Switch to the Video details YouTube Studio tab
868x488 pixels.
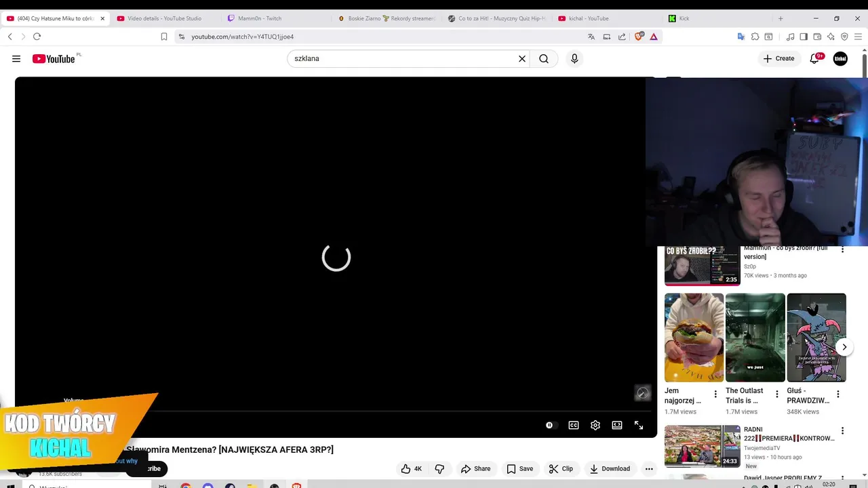pos(165,18)
